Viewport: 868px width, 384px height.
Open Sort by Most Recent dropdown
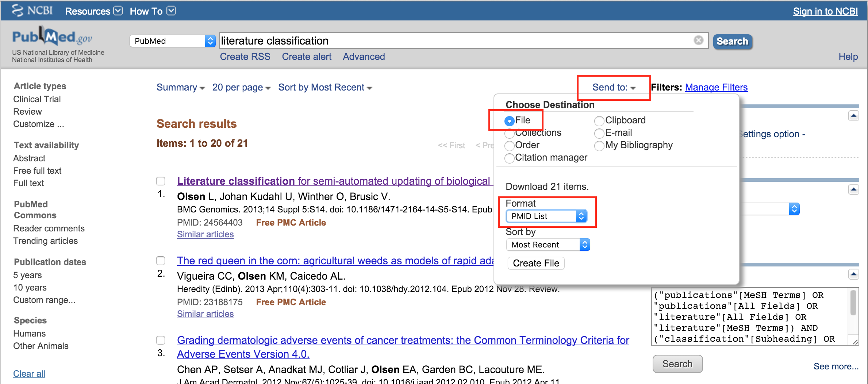tap(325, 88)
